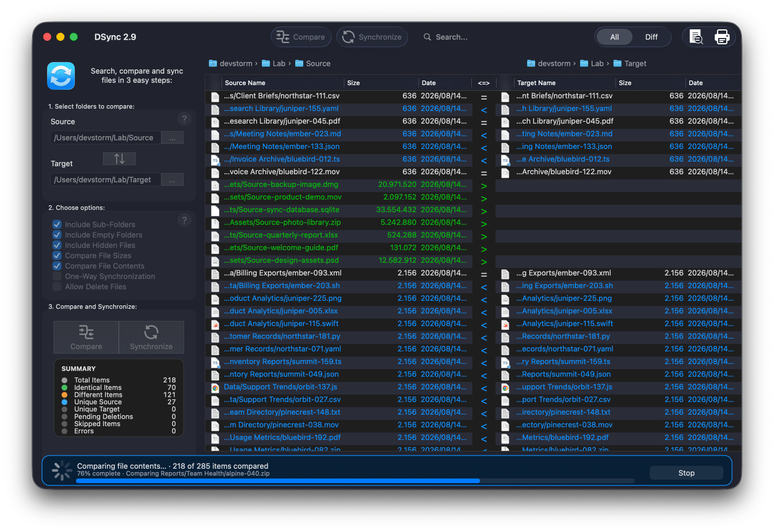Click the printer icon

722,37
